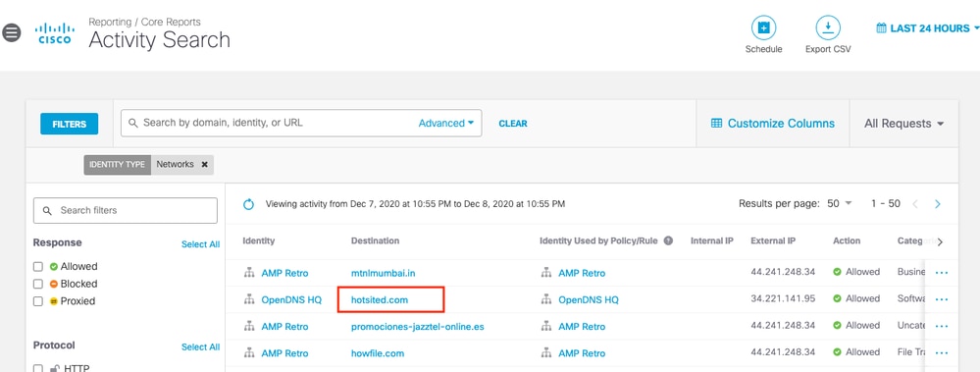The image size is (980, 372).
Task: Click the Reporting / Core Reports breadcrumb
Action: [144, 22]
